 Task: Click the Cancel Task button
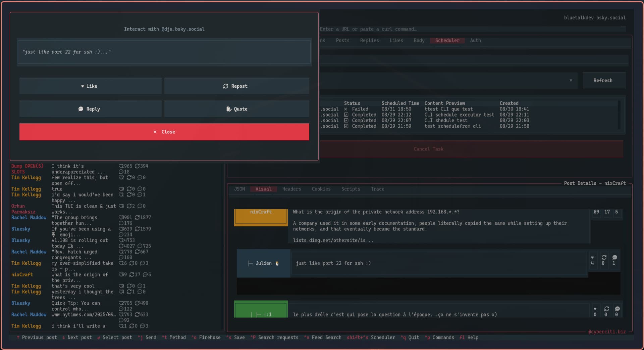click(428, 149)
